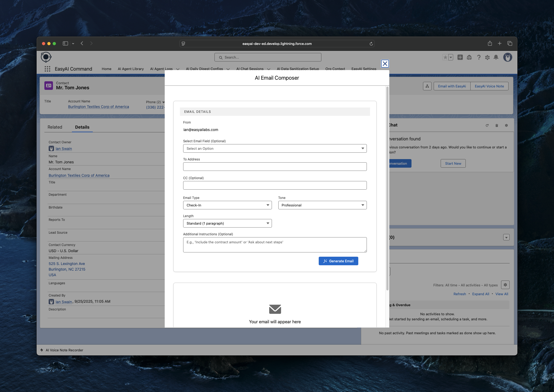Open the notifications bell
554x392 pixels.
tap(496, 57)
